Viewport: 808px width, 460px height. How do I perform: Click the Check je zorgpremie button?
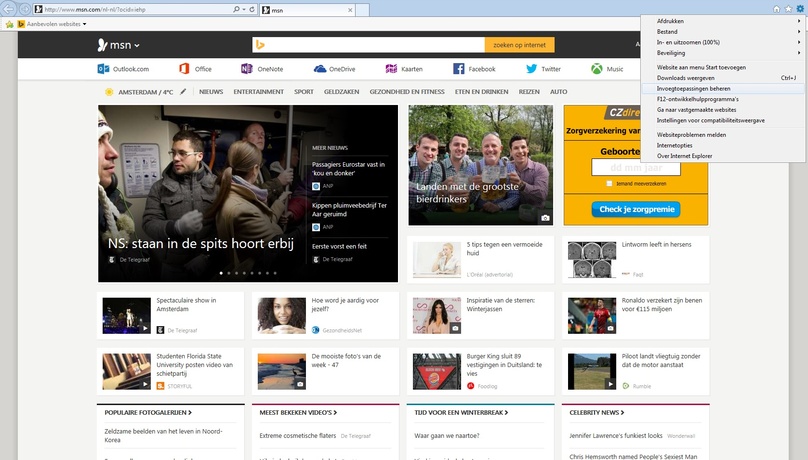636,209
